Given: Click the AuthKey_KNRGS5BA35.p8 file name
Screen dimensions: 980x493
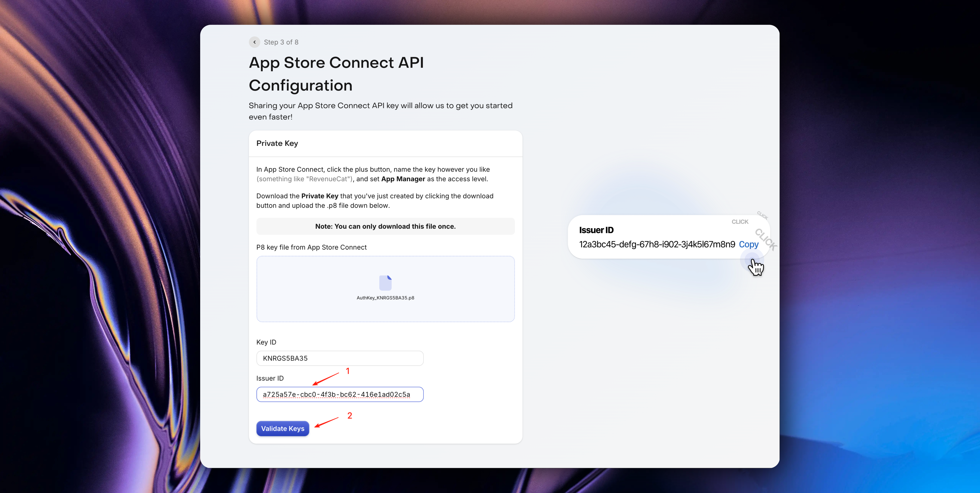Looking at the screenshot, I should click(x=385, y=298).
